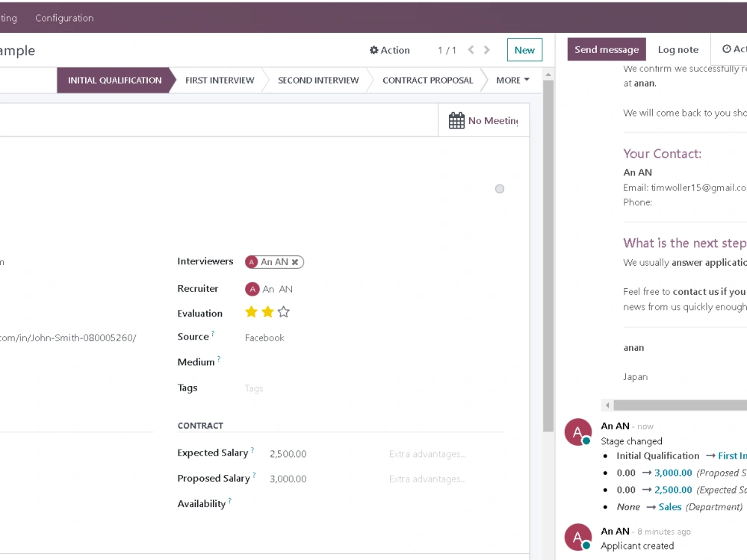The image size is (747, 560).
Task: Click the New button
Action: click(x=524, y=50)
